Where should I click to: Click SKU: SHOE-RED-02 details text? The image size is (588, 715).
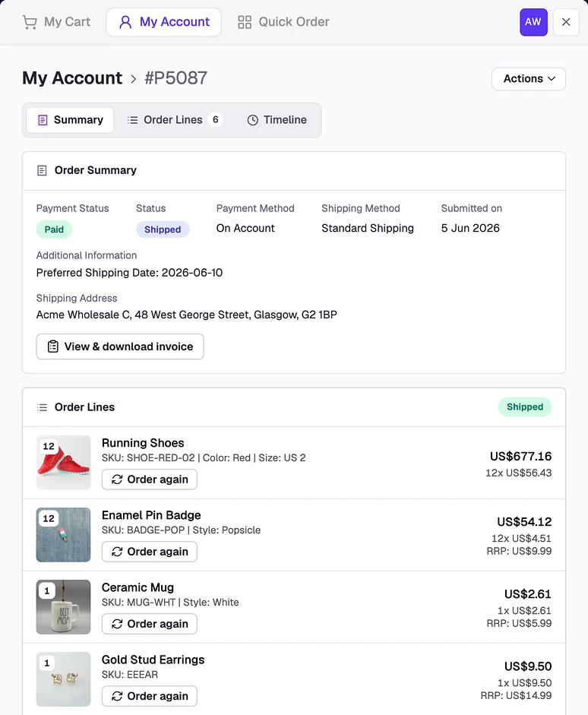click(204, 458)
